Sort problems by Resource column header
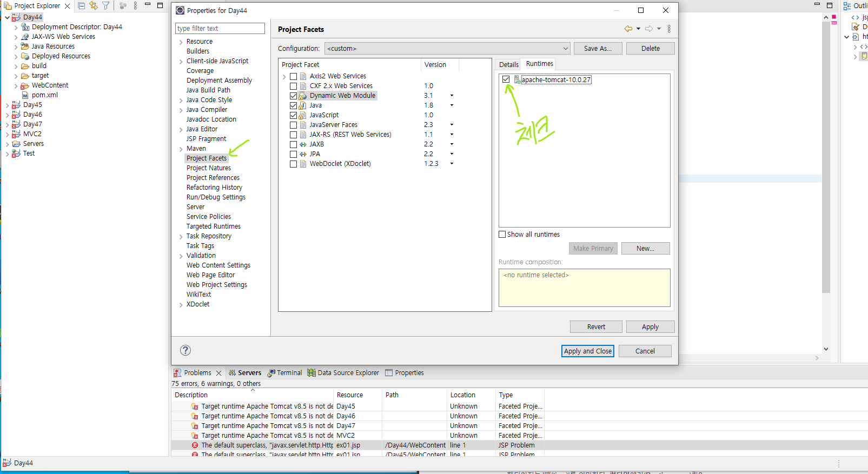868x474 pixels. point(357,395)
